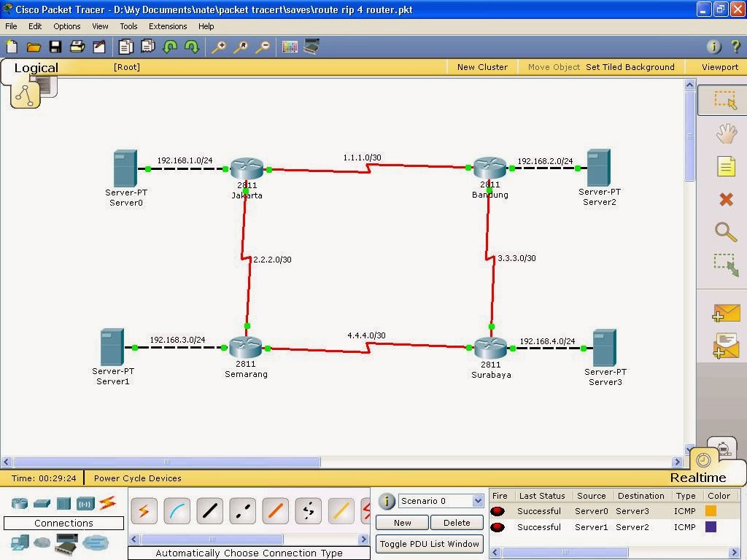
Task: Select the Fiber connection orange cable icon
Action: click(x=275, y=510)
